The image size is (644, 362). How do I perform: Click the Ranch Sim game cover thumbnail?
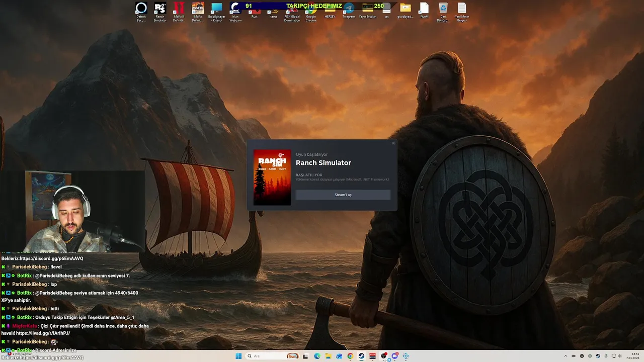tap(272, 177)
